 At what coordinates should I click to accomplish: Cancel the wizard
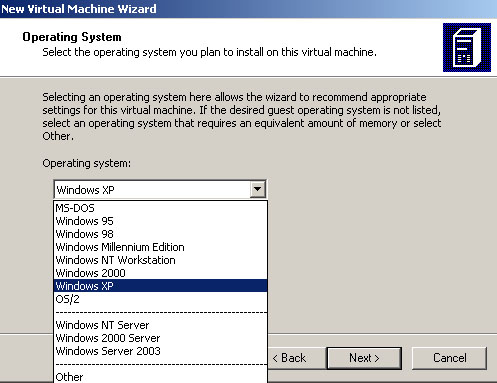pyautogui.click(x=449, y=358)
